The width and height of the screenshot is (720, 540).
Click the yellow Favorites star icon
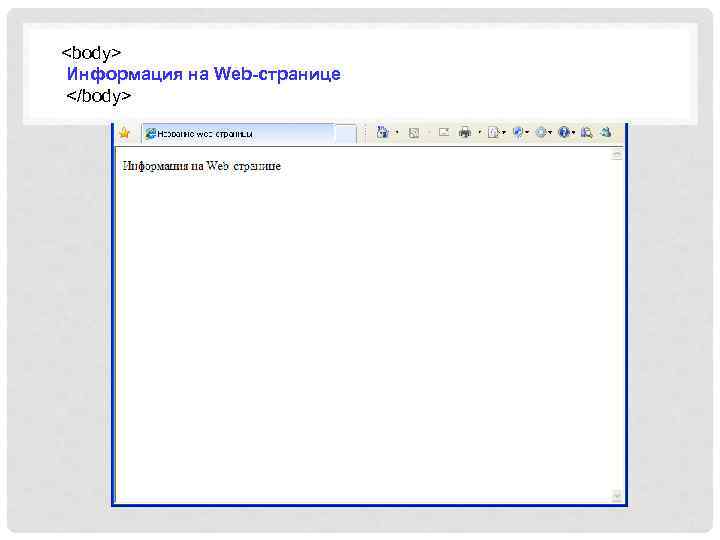click(124, 133)
